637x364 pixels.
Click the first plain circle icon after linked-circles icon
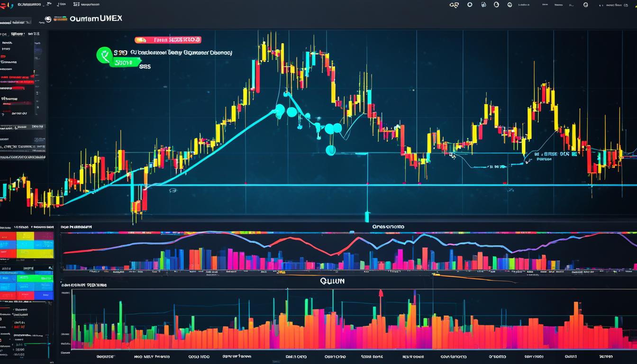pos(470,5)
